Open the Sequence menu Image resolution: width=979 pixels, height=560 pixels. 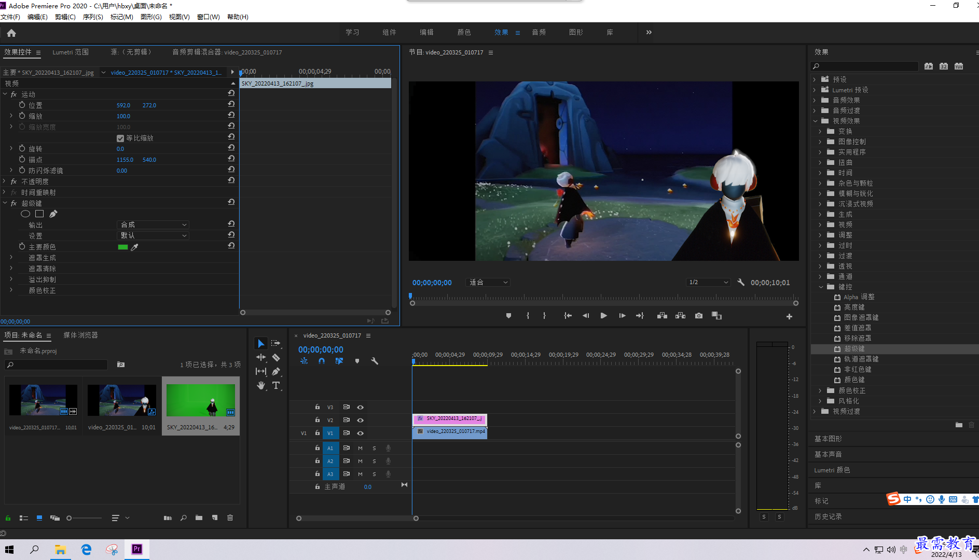pos(93,17)
